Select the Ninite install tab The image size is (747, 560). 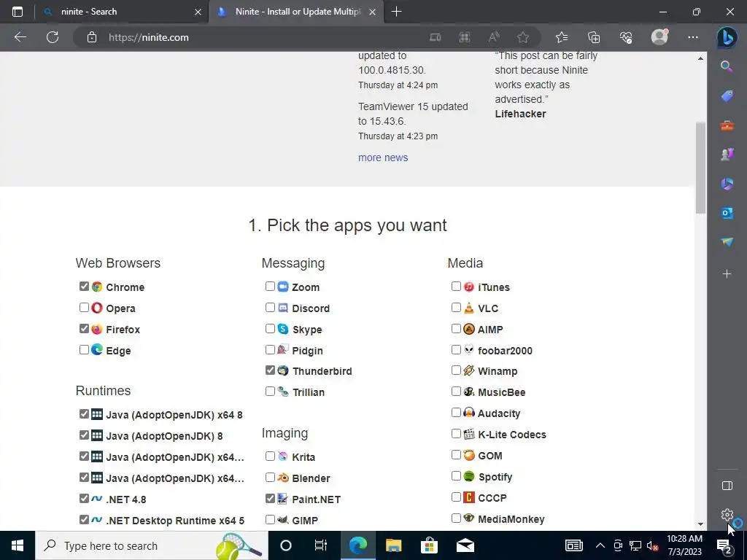[295, 12]
